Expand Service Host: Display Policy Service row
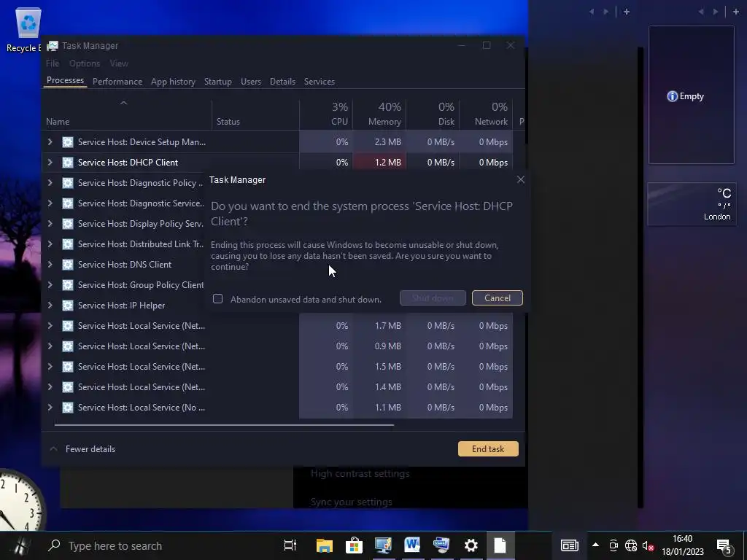Viewport: 747px width, 560px height. (x=50, y=223)
